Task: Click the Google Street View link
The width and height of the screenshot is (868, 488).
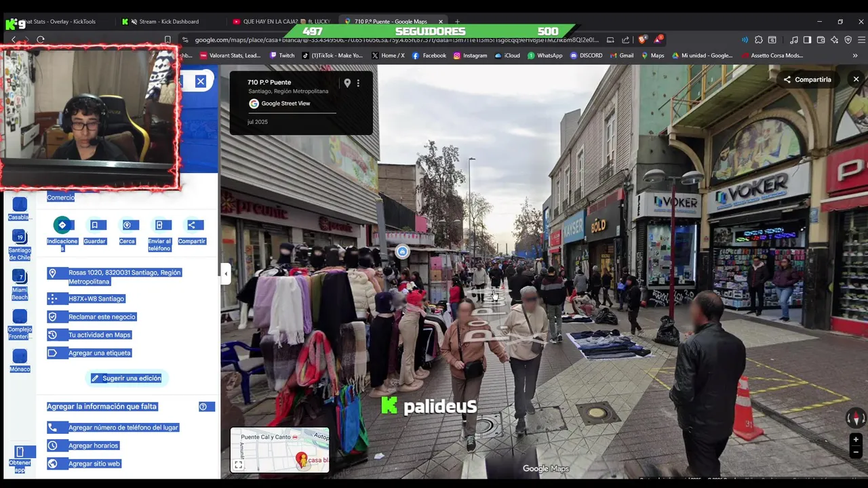Action: [x=285, y=104]
